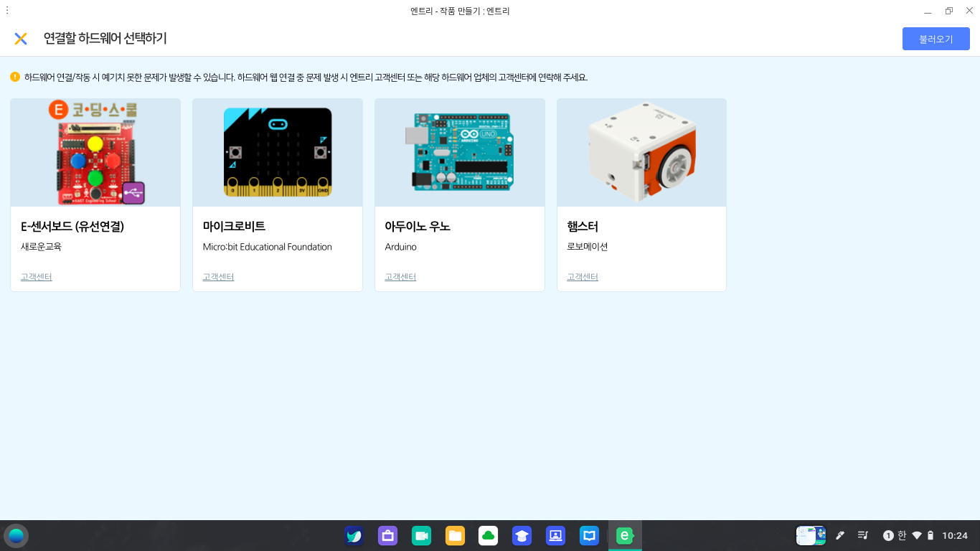Click the orange warning icon
The width and height of the screenshot is (980, 551).
15,77
